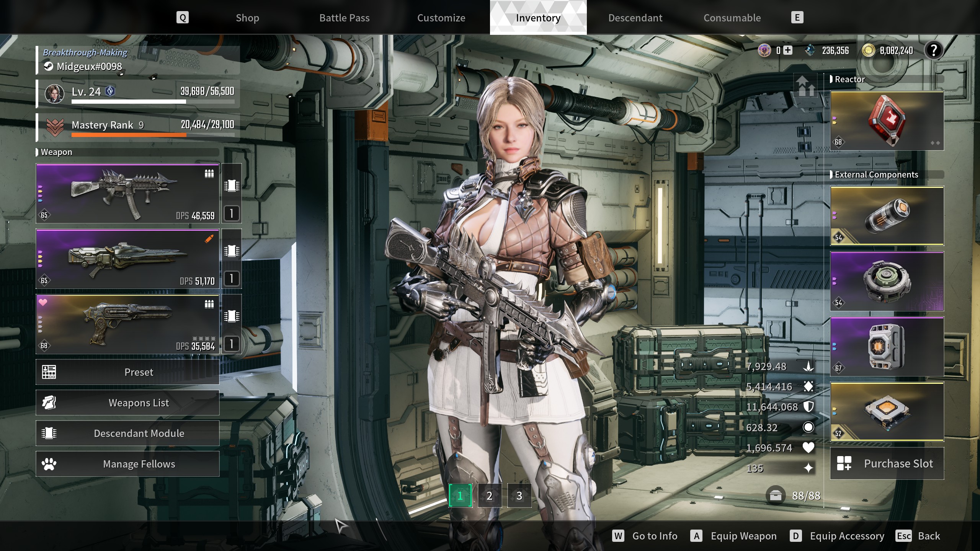Click the gold coin currency icon

click(x=869, y=50)
